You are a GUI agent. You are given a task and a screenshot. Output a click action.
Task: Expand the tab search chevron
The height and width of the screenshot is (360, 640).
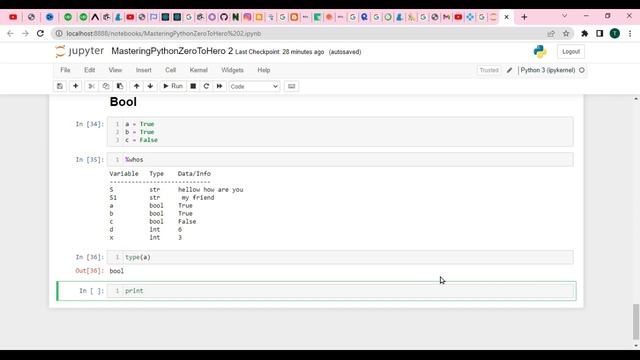pos(564,16)
